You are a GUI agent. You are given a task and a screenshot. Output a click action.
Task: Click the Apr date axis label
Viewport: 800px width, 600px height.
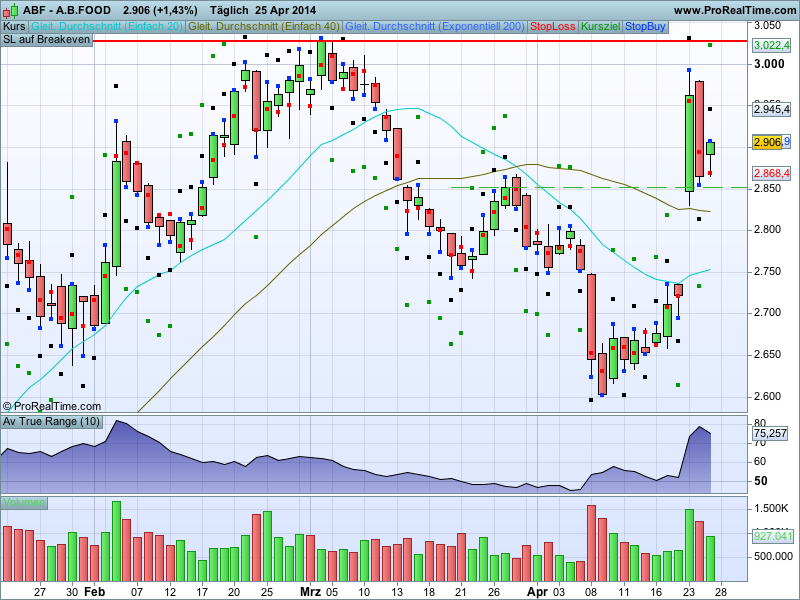point(537,592)
